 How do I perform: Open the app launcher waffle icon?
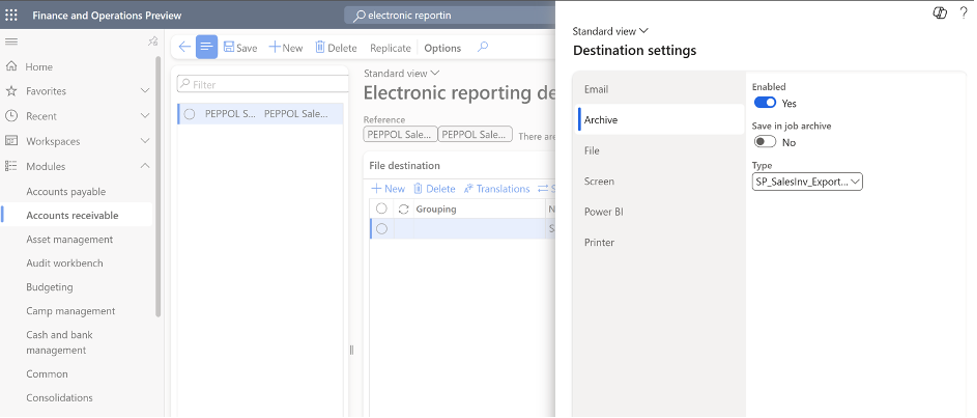[x=11, y=15]
